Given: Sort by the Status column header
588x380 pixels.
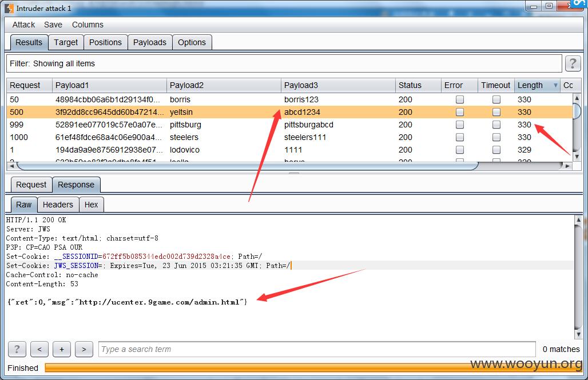Looking at the screenshot, I should (x=418, y=86).
